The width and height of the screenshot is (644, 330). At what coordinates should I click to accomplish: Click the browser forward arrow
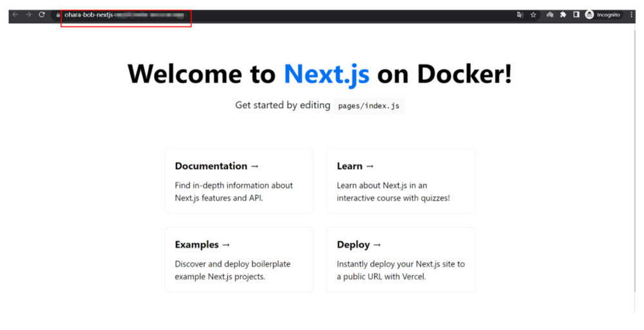[28, 15]
